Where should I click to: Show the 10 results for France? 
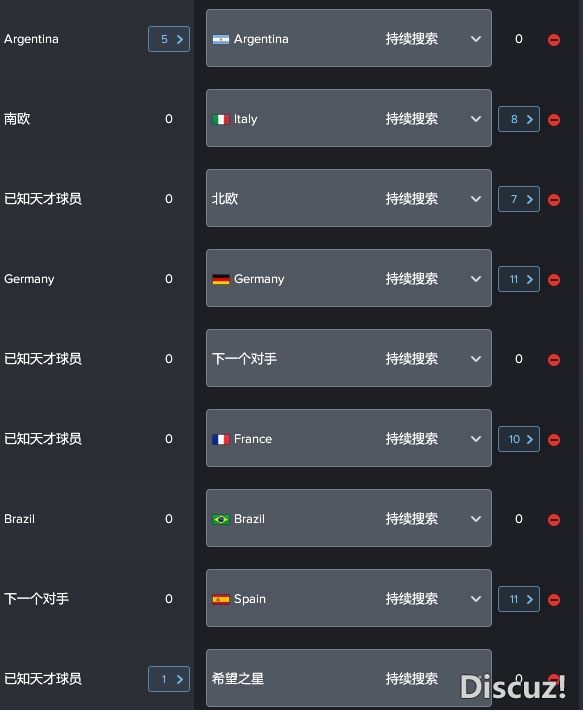[x=519, y=439]
